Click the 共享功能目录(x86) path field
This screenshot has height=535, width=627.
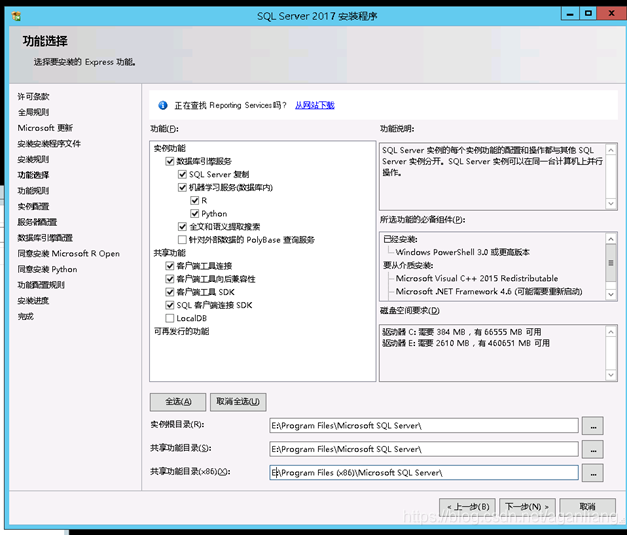[x=424, y=473]
